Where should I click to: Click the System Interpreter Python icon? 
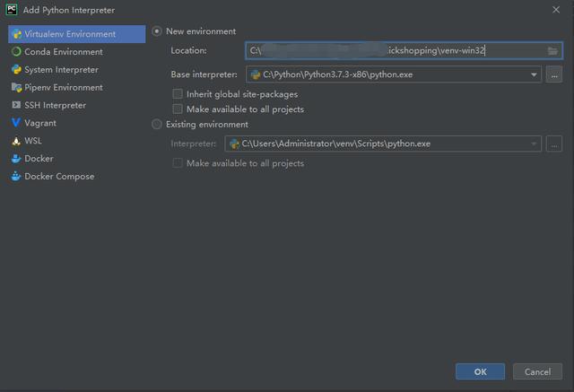click(x=16, y=70)
